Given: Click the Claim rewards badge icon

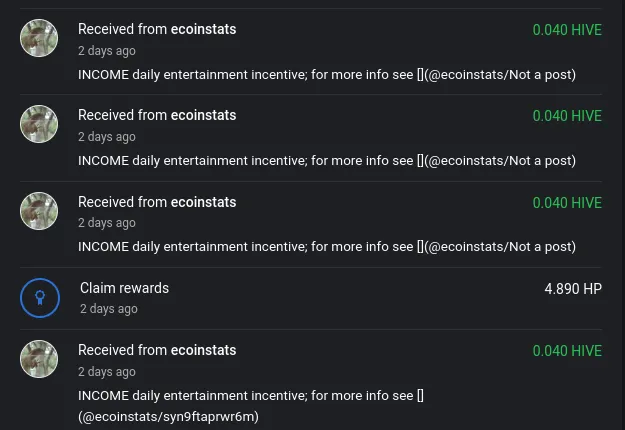Looking at the screenshot, I should 40,298.
